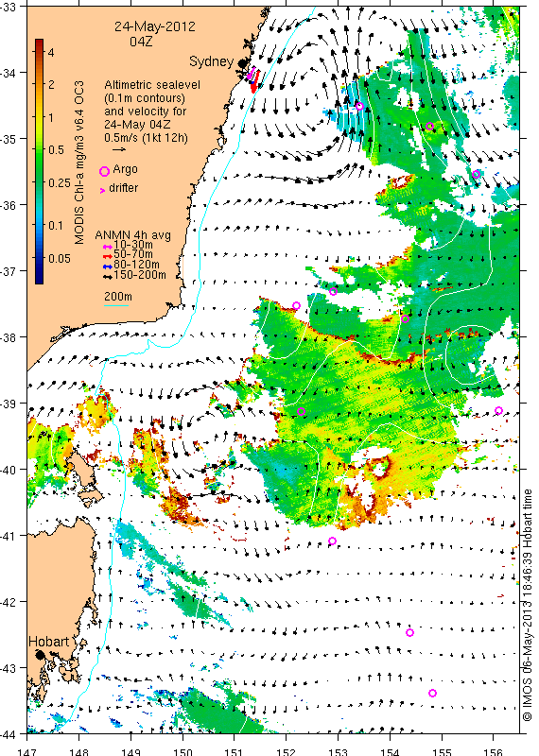Click the '(0.1m contours)' caption line
This screenshot has width=539, height=756.
[145, 98]
